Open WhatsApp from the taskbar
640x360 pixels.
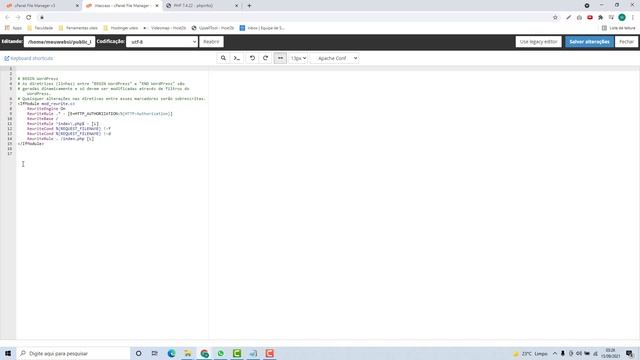point(220,353)
